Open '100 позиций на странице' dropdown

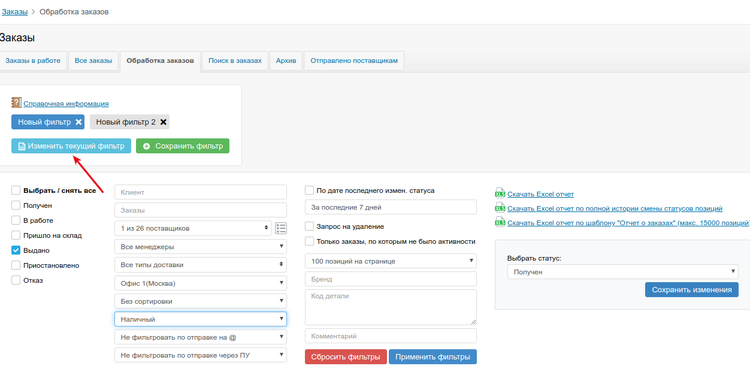(391, 261)
